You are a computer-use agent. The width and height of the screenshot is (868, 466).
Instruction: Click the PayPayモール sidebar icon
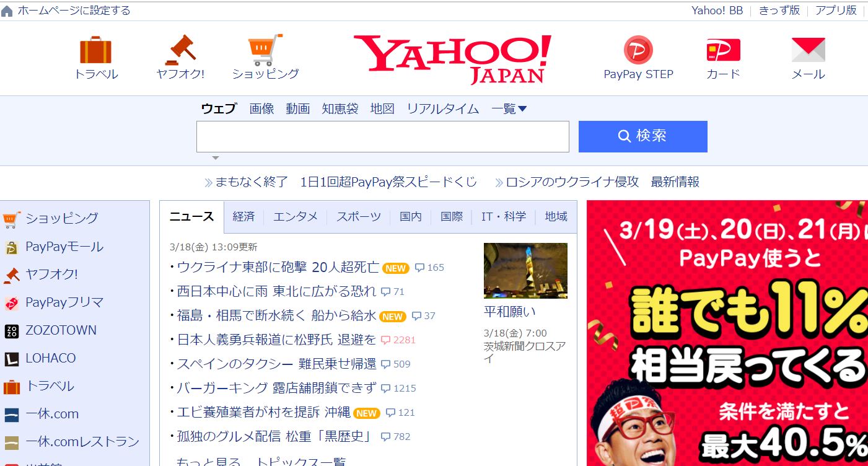[x=12, y=247]
